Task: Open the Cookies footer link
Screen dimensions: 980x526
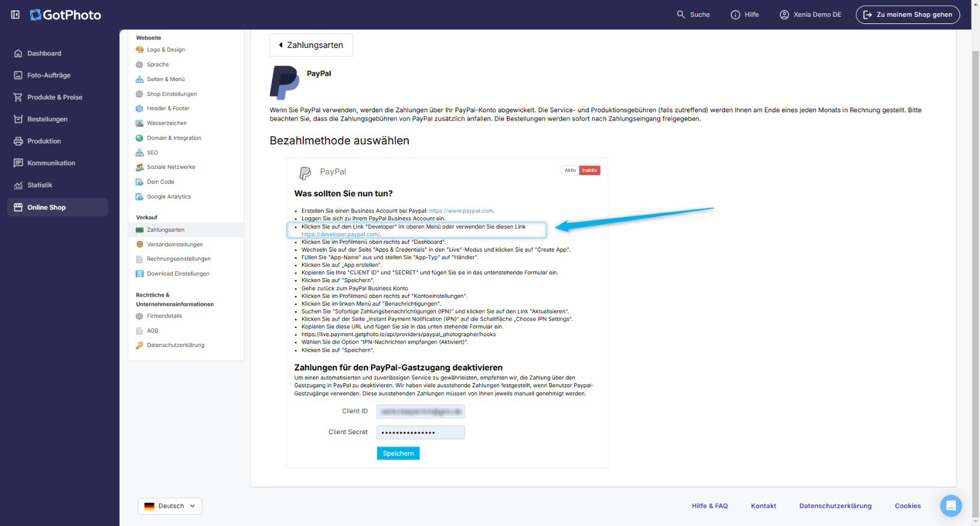Action: [908, 506]
